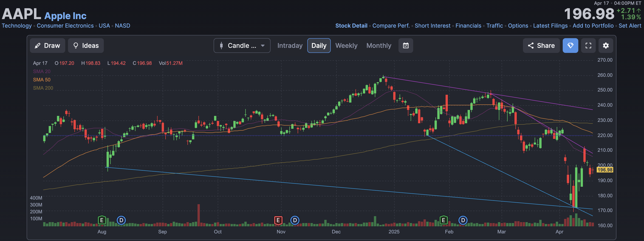Image resolution: width=644 pixels, height=241 pixels.
Task: Select the Stock Detail link
Action: [x=351, y=26]
